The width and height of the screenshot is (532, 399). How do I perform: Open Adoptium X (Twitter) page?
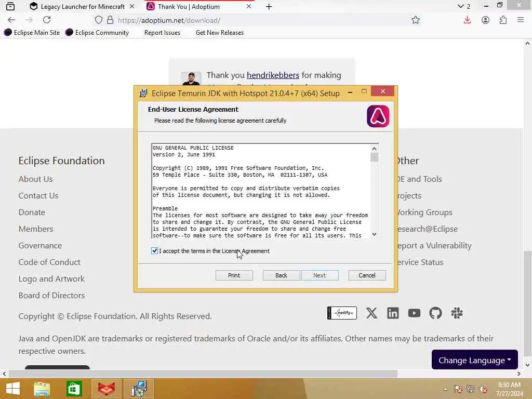[371, 313]
